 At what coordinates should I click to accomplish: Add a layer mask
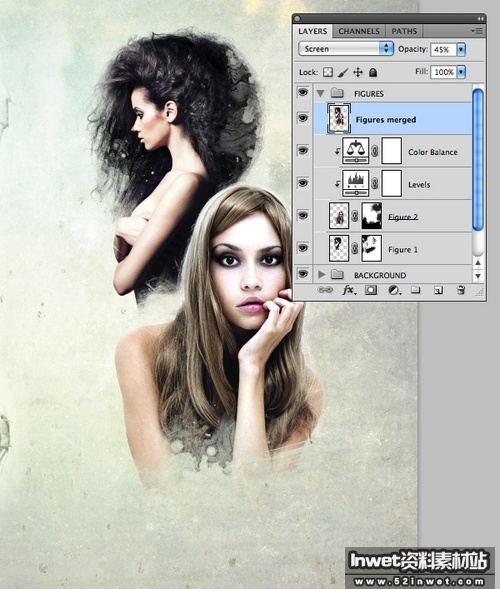click(x=371, y=290)
